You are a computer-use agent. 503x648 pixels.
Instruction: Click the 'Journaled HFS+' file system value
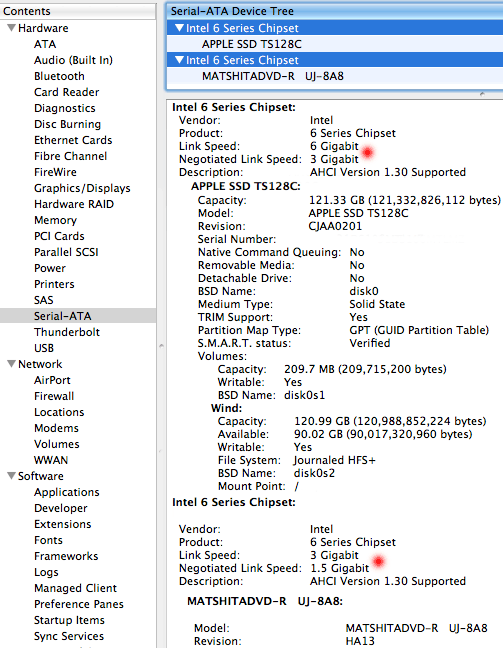334,460
